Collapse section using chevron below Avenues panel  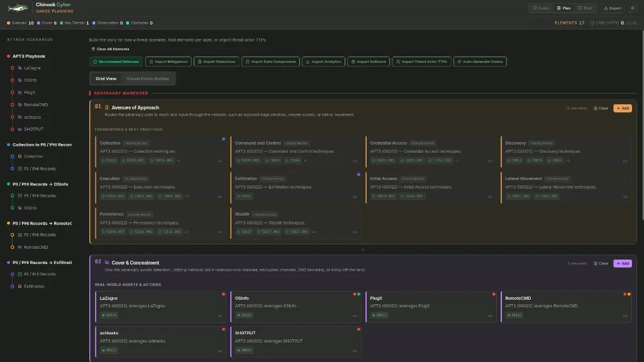363,250
